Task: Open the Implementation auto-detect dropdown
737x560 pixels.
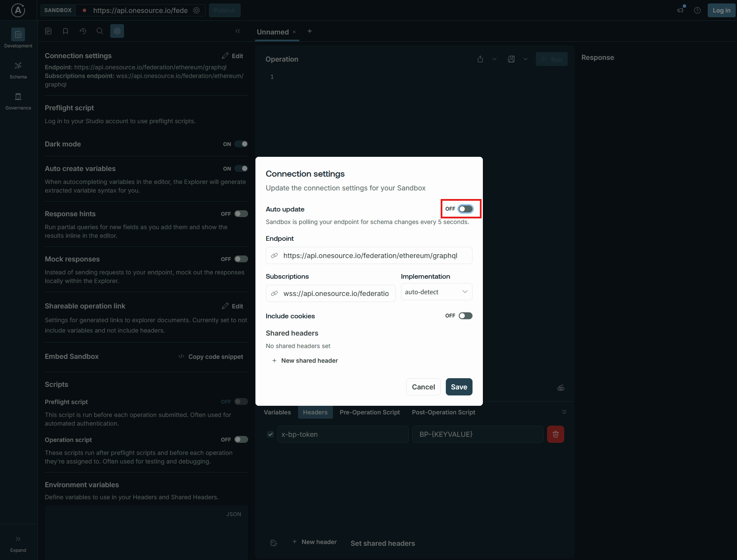Action: point(436,292)
